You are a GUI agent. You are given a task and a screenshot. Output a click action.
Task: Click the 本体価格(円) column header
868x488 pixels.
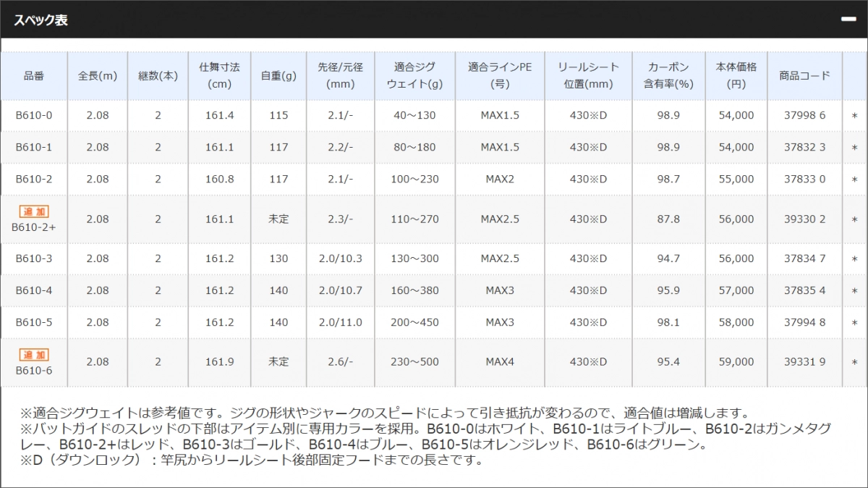[736, 75]
